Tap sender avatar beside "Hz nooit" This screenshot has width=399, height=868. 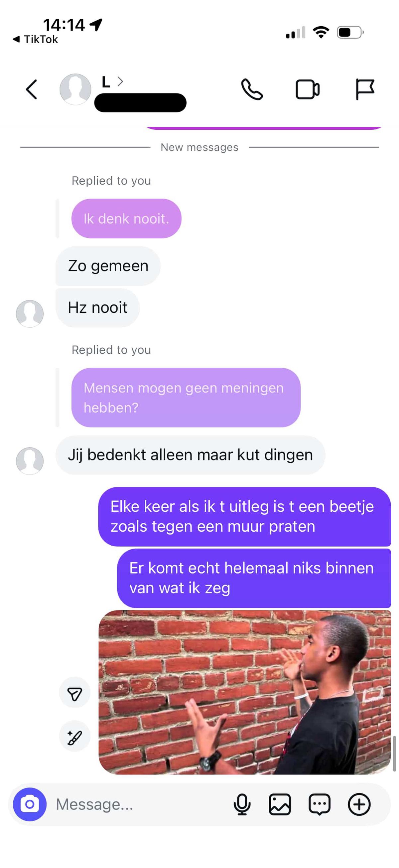(30, 313)
